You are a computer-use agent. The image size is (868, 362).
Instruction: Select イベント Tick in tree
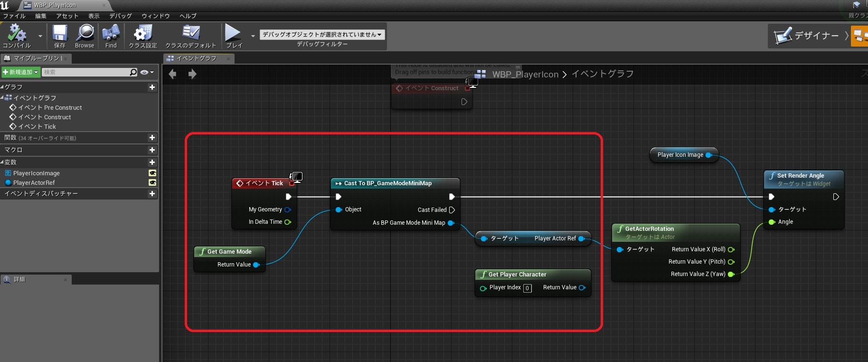(33, 127)
